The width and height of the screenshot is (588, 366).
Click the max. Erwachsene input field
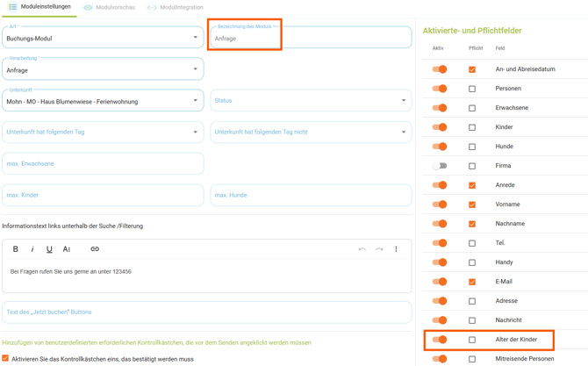click(x=102, y=164)
